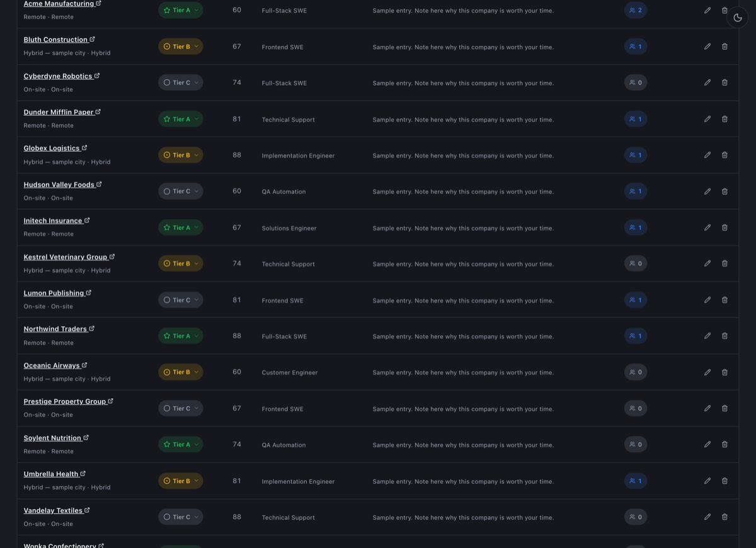Viewport: 756px width, 548px height.
Task: Click the contacts count for Umbrella Health
Action: (636, 481)
